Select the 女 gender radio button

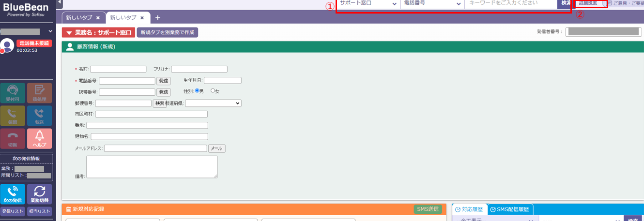(213, 91)
